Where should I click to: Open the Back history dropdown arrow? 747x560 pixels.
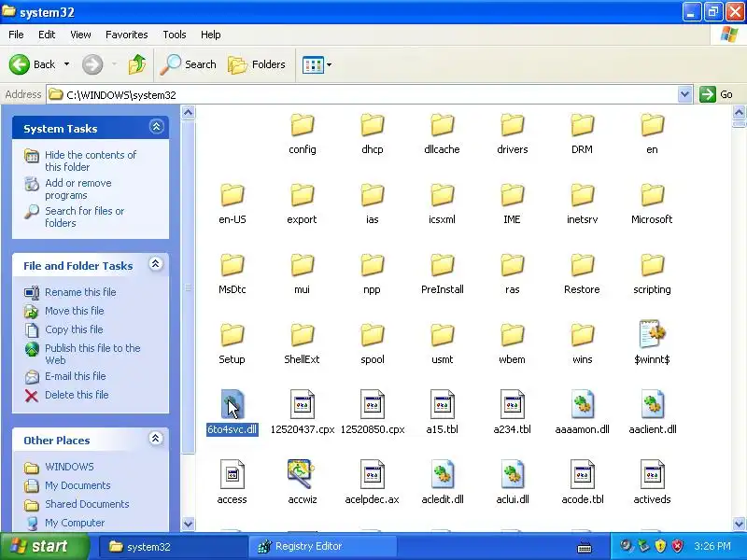(x=66, y=64)
